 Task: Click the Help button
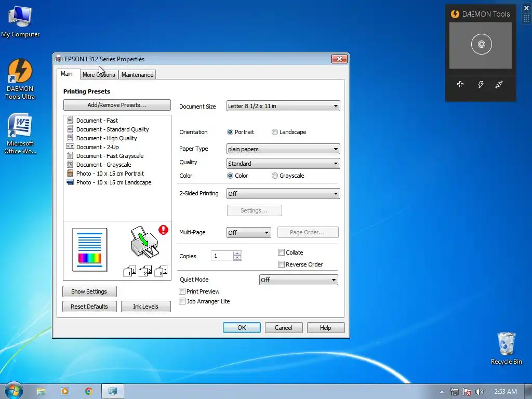326,327
